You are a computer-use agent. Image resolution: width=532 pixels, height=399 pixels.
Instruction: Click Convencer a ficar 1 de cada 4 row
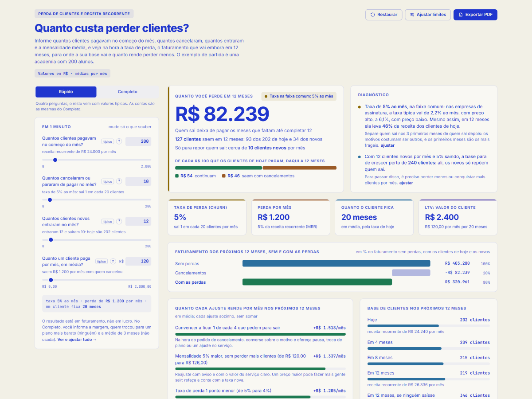coord(260,337)
